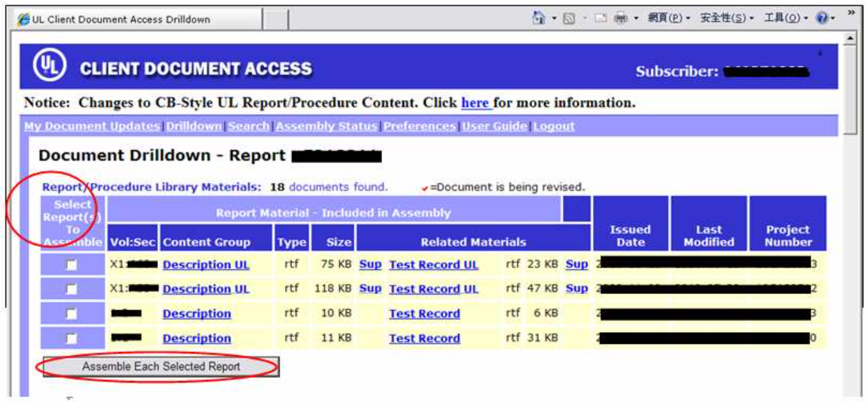Open the Sup link next to 118 KB
This screenshot has height=402, width=868.
370,288
